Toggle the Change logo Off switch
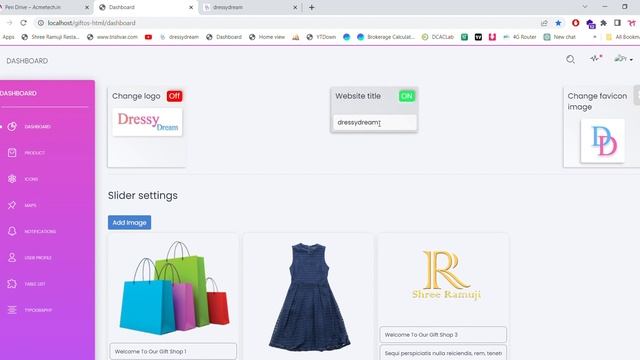 pos(174,96)
